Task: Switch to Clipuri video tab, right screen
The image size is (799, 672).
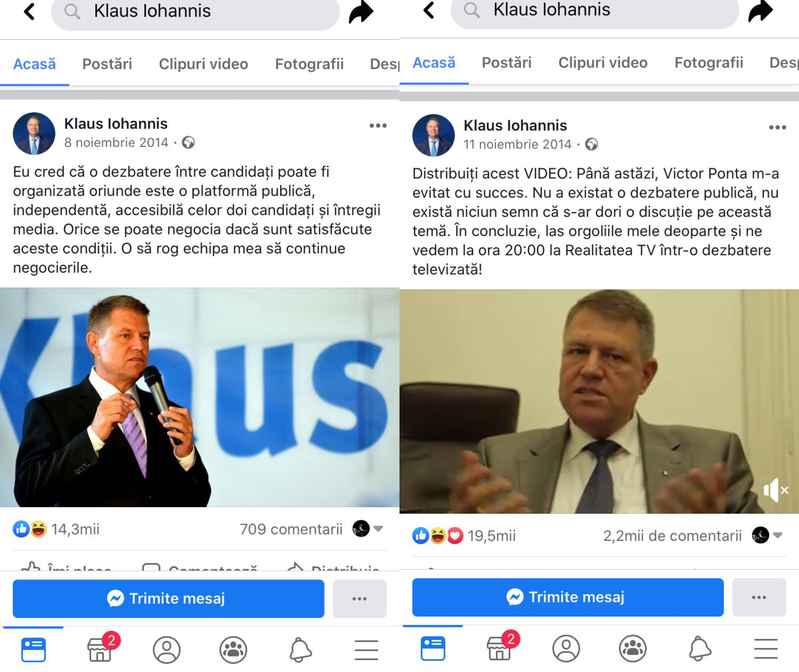Action: tap(603, 62)
